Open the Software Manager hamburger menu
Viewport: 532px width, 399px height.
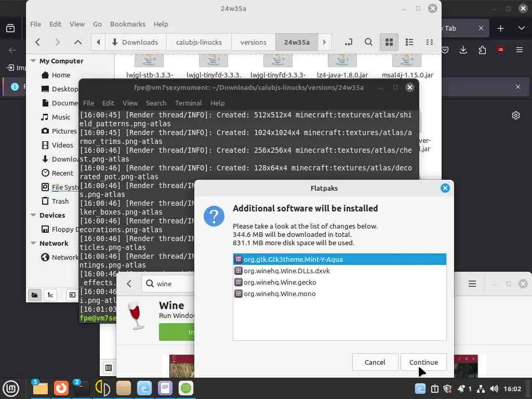472,284
